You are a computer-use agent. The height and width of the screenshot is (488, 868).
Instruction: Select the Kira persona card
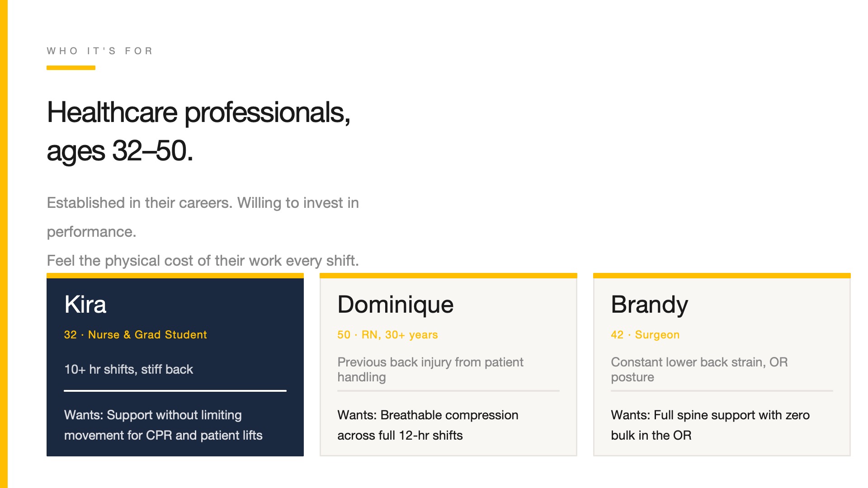point(175,365)
